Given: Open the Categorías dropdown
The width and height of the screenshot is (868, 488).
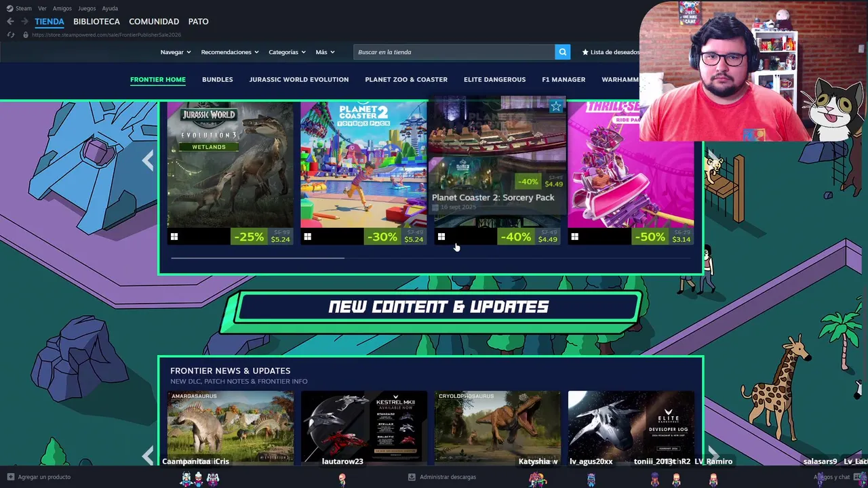Looking at the screenshot, I should click(287, 52).
